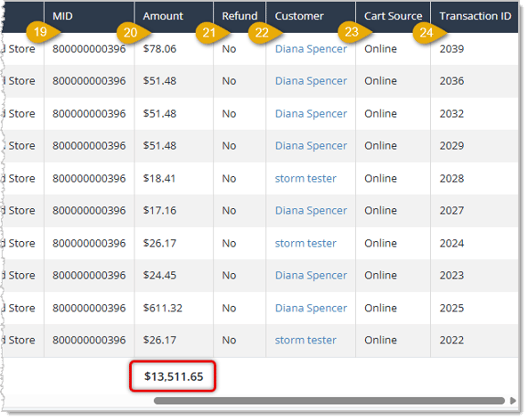Click the scroll right arrow
Image resolution: width=528 pixels, height=420 pixels.
(513, 400)
